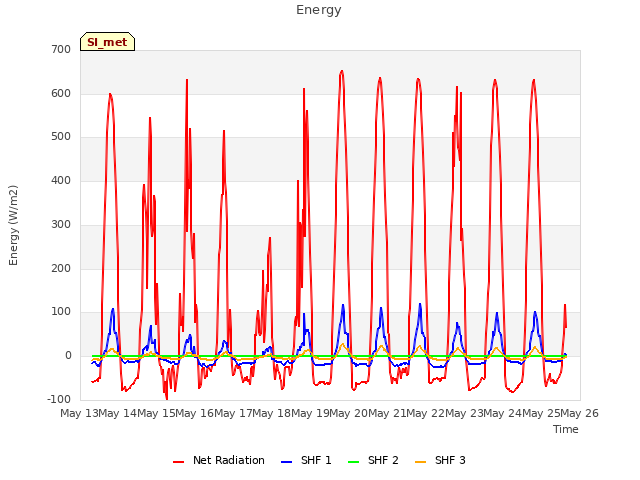The height and width of the screenshot is (480, 640).
Task: Click the Time x-axis label
Action: (x=566, y=429)
